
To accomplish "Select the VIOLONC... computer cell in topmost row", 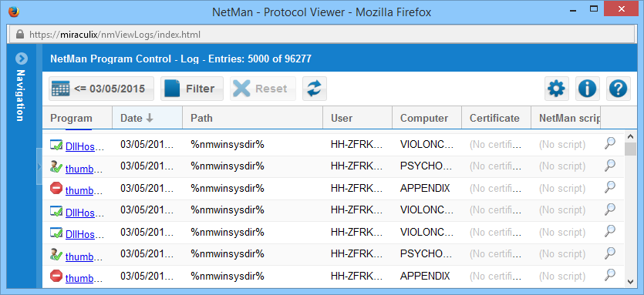I will click(427, 145).
